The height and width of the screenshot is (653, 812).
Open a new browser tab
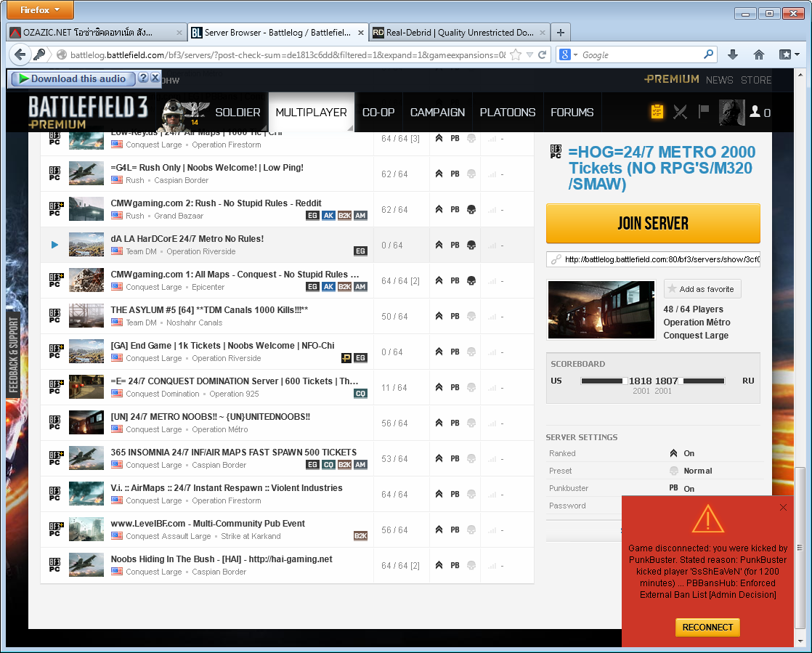pos(560,33)
